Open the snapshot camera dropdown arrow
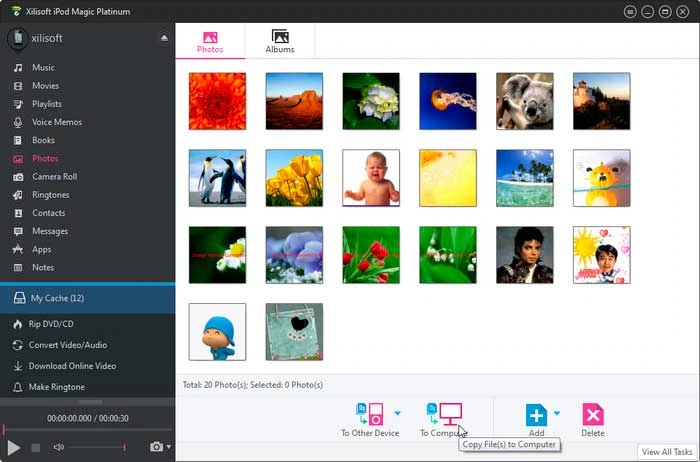The height and width of the screenshot is (462, 700). pyautogui.click(x=169, y=447)
